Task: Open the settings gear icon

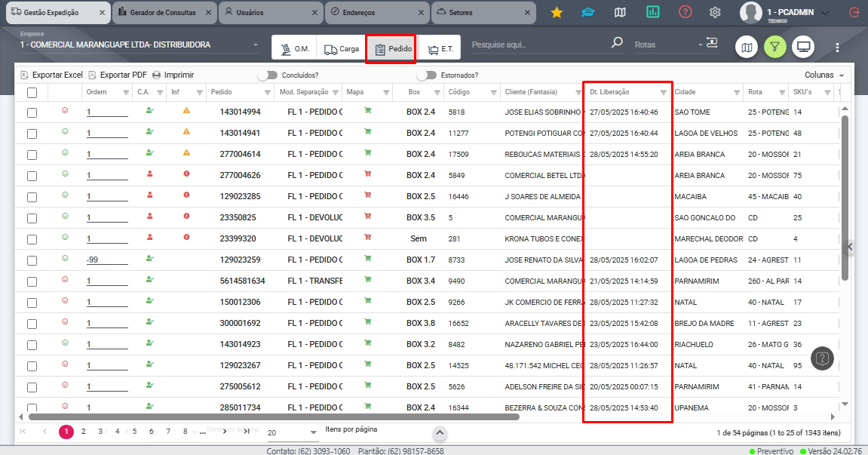Action: click(715, 12)
